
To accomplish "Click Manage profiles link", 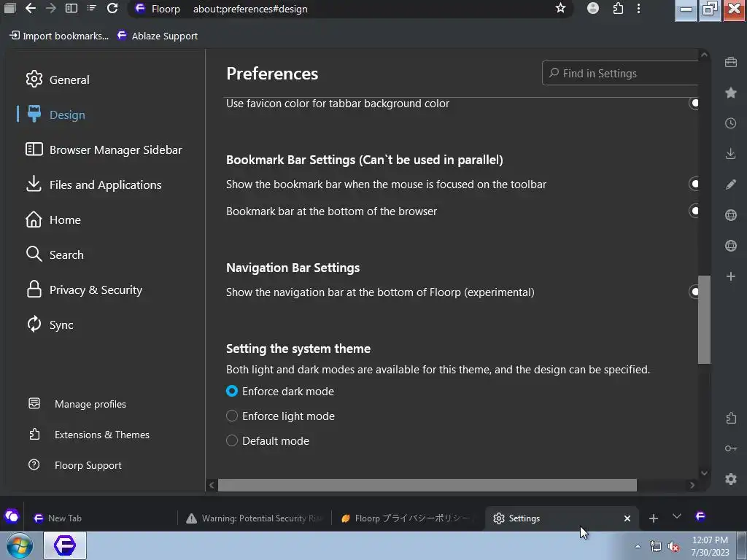I will click(x=77, y=404).
